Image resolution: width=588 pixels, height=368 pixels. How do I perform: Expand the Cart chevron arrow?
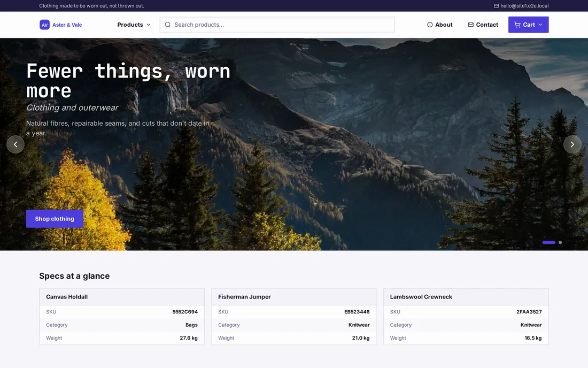coord(540,25)
